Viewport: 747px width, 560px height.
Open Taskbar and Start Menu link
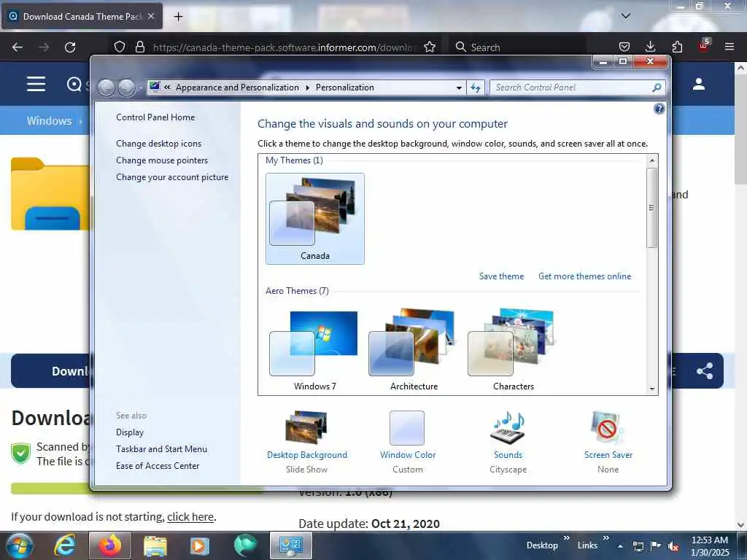coord(161,449)
